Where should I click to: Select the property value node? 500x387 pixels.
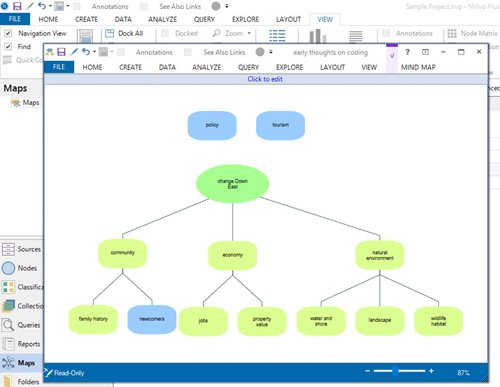[262, 321]
